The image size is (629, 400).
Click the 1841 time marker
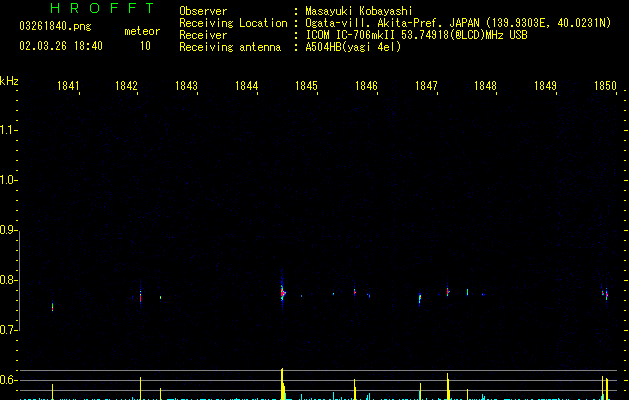tap(68, 86)
